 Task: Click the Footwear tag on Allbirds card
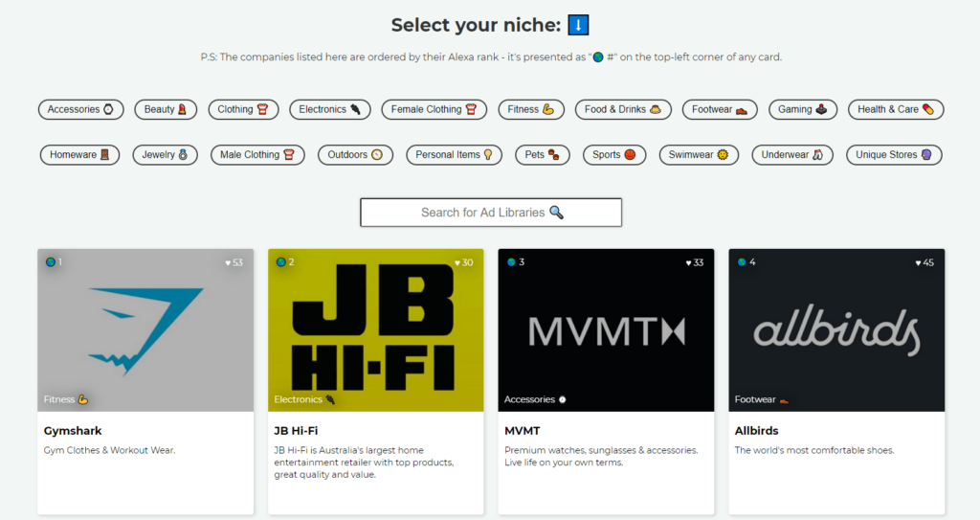[761, 399]
